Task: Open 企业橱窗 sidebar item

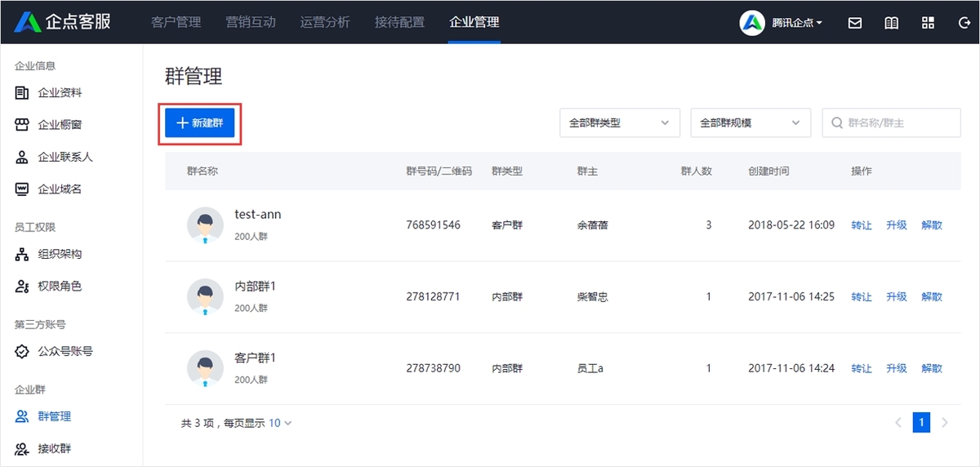Action: click(49, 125)
